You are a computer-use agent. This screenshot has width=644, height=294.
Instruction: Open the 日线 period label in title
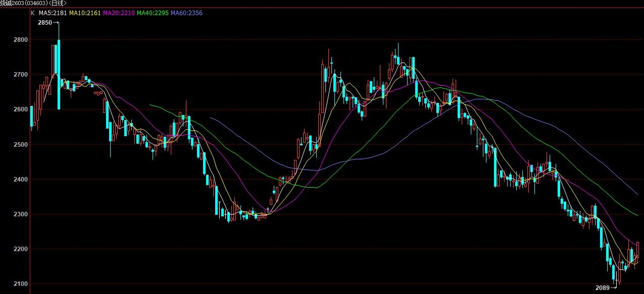coord(58,3)
